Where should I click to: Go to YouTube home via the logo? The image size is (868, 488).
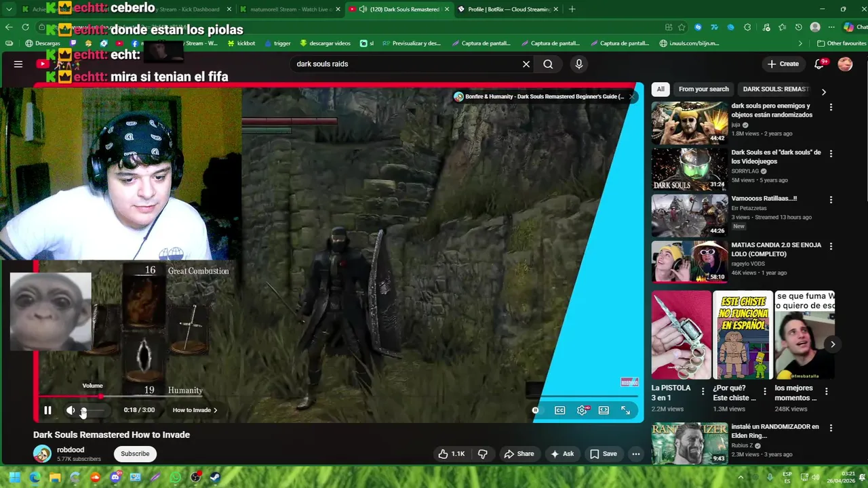point(42,64)
